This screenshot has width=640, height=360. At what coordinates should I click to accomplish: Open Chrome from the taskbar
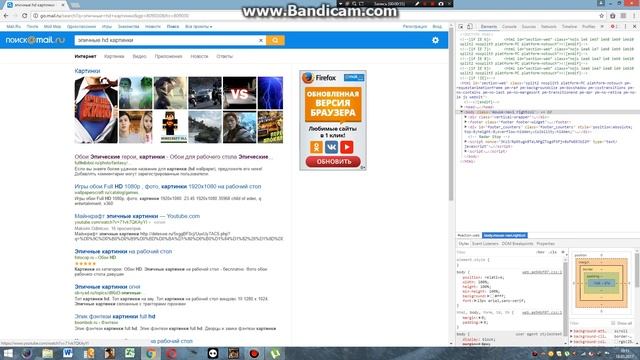(151, 353)
